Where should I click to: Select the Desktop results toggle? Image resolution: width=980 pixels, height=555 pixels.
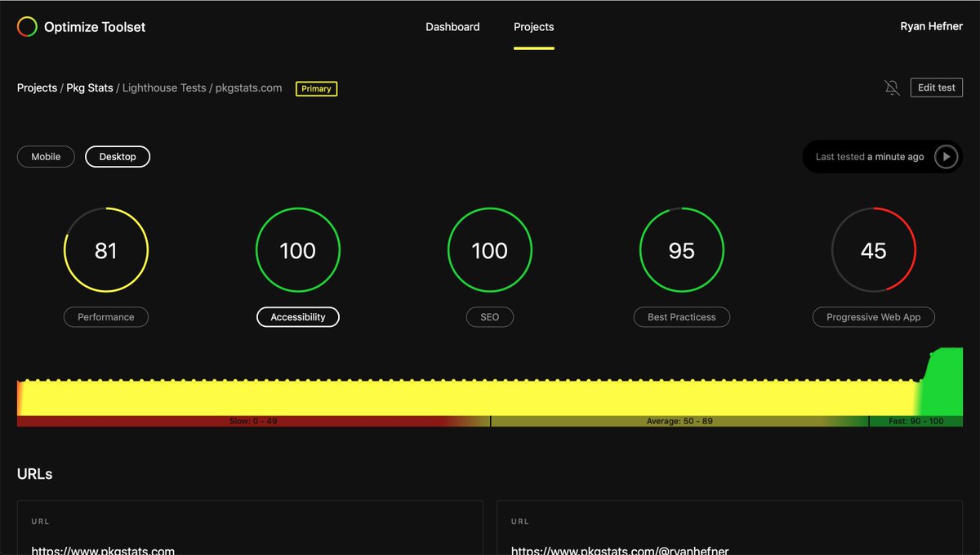coord(117,156)
